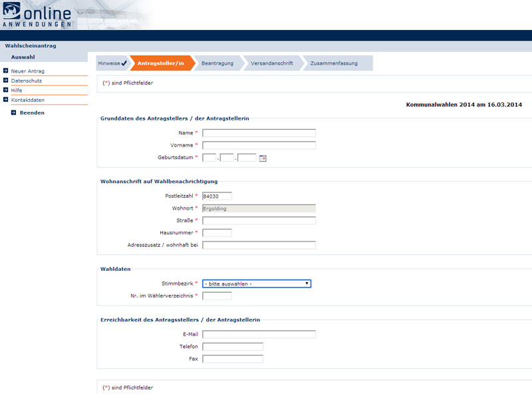532x394 pixels.
Task: Start a new application via Neuer Antrag
Action: (x=28, y=71)
